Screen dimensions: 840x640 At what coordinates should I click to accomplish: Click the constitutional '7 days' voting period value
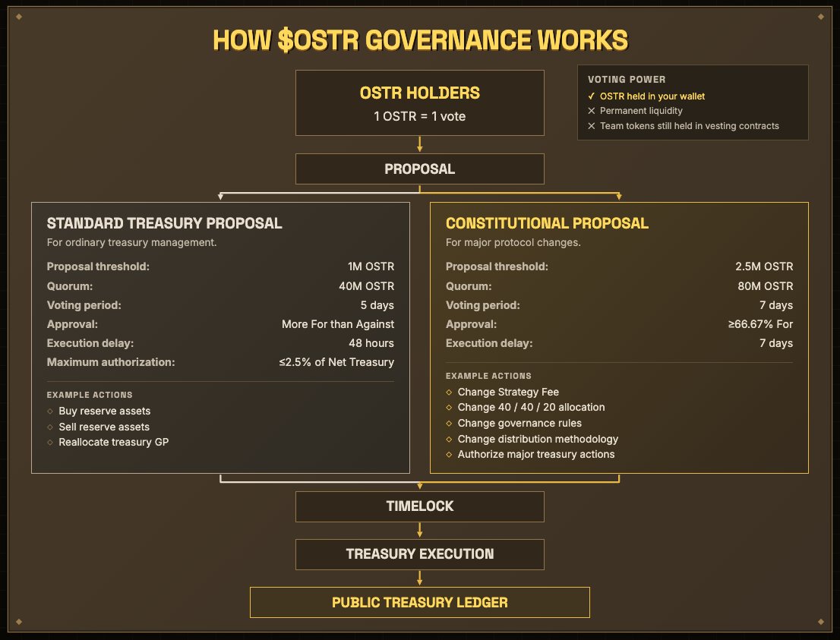pyautogui.click(x=776, y=305)
